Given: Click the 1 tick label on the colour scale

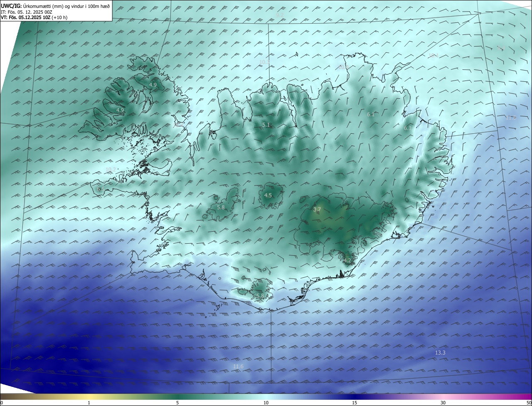Looking at the screenshot, I should 89,403.
